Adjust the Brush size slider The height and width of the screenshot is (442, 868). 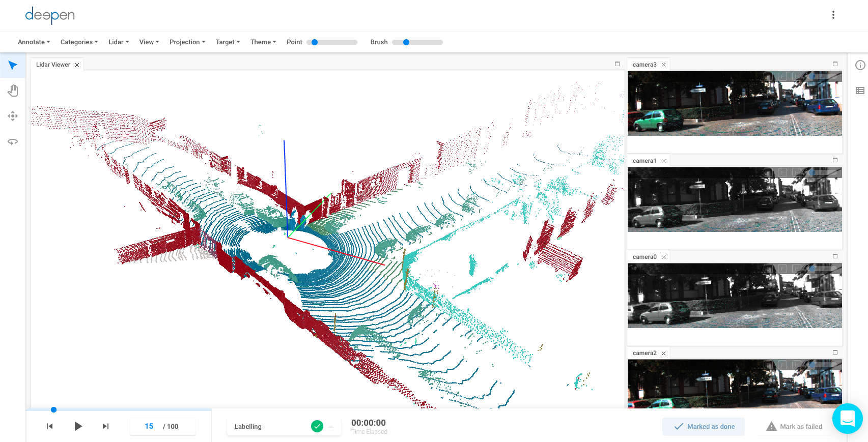coord(417,42)
